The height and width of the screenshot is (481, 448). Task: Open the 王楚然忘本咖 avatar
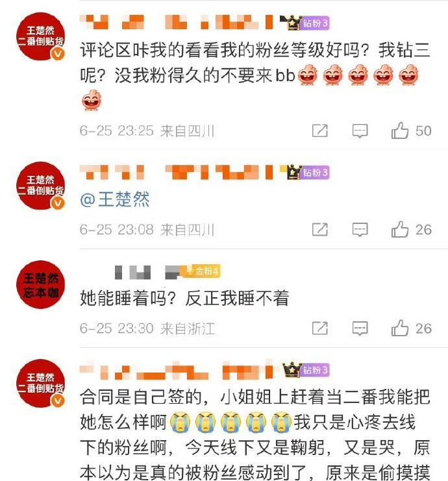click(x=40, y=284)
